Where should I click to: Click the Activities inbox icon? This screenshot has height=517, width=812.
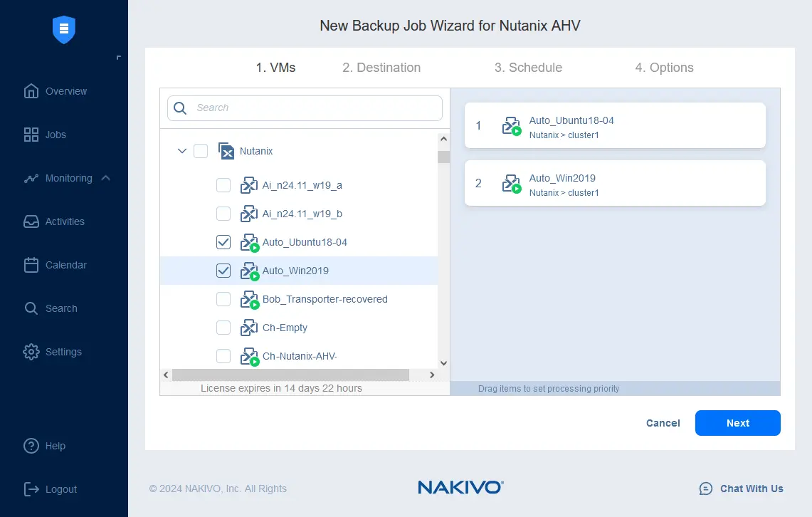coord(31,221)
